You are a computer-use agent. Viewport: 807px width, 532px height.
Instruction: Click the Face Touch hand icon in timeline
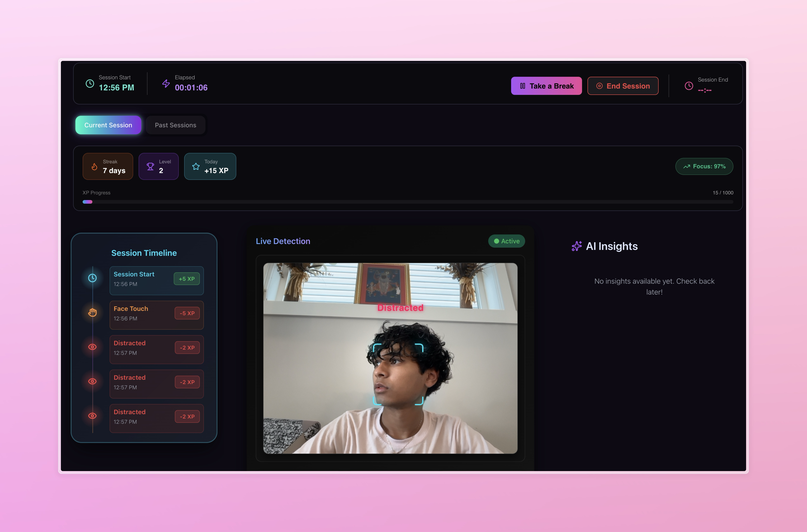(x=92, y=312)
